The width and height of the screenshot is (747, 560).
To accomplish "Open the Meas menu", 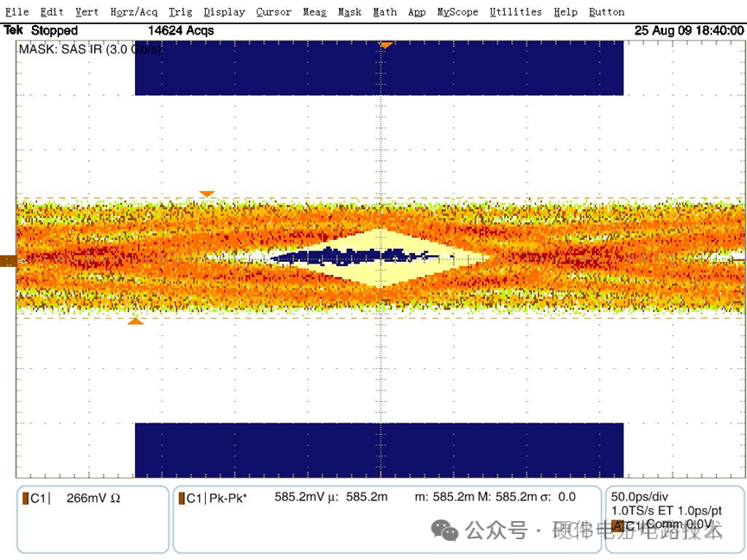I will click(x=315, y=12).
